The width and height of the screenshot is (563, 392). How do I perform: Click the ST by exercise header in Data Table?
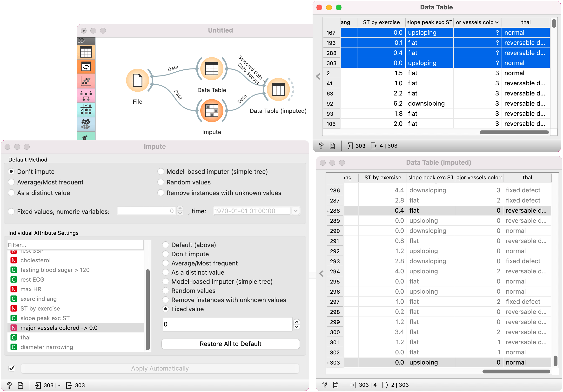coord(381,22)
